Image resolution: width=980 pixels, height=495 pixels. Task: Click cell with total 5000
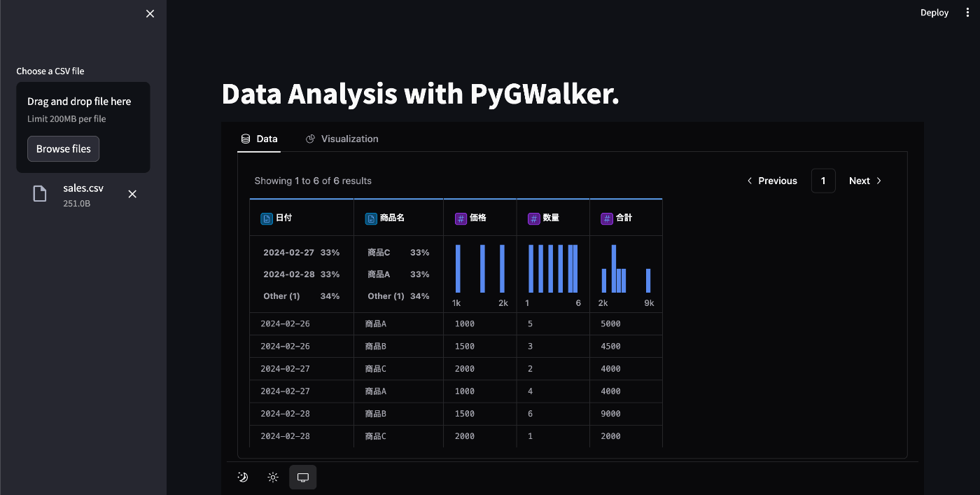click(x=626, y=324)
